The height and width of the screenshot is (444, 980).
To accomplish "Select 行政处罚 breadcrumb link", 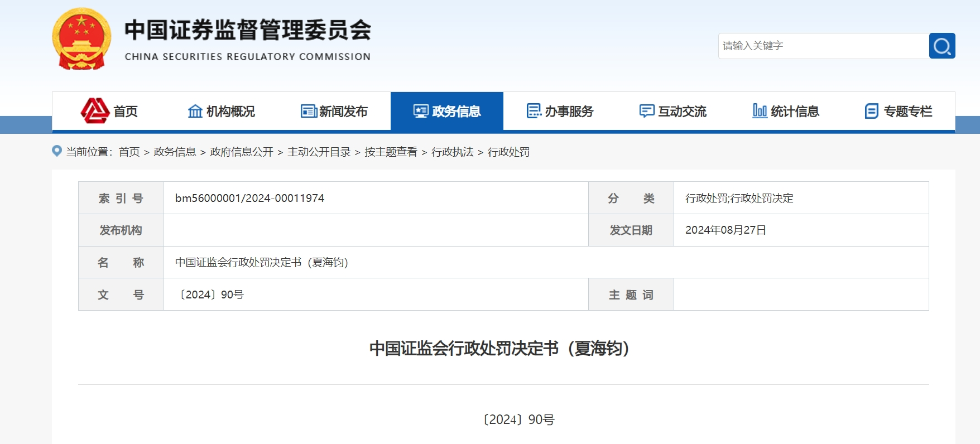I will tap(508, 152).
